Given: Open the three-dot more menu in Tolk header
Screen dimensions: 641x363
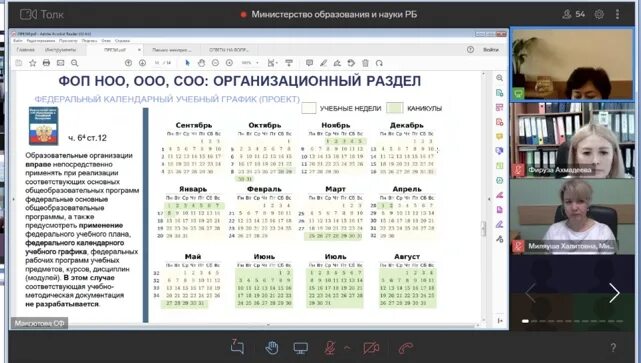Looking at the screenshot, I should 617,14.
